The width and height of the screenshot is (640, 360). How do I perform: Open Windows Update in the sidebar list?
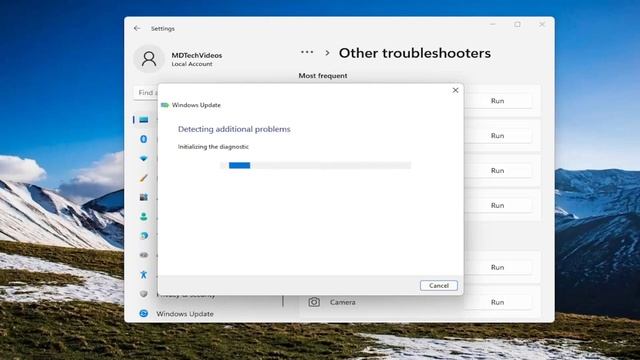click(x=185, y=313)
